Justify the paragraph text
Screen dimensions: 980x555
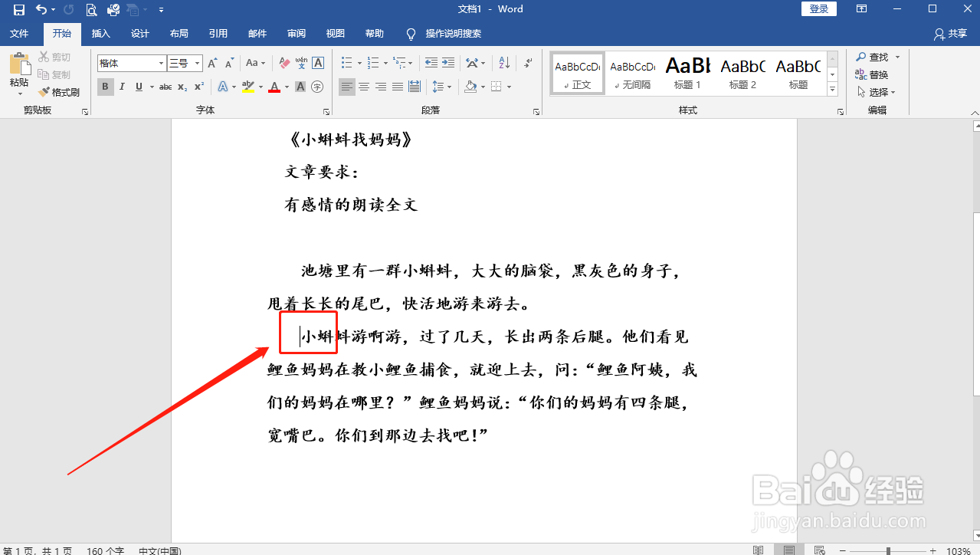398,87
